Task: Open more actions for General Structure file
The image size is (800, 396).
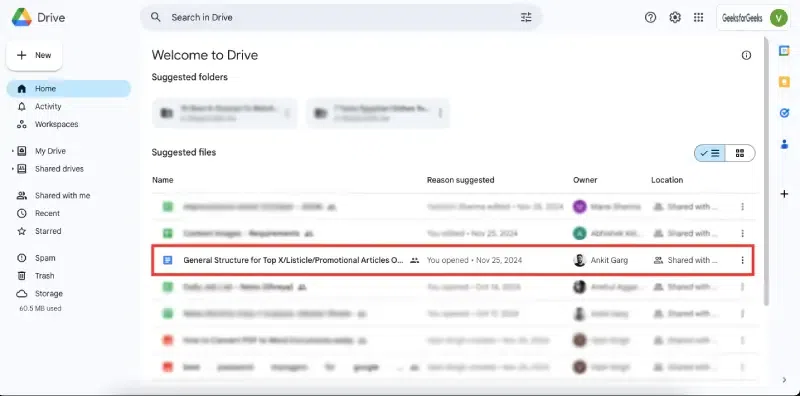Action: (x=742, y=260)
